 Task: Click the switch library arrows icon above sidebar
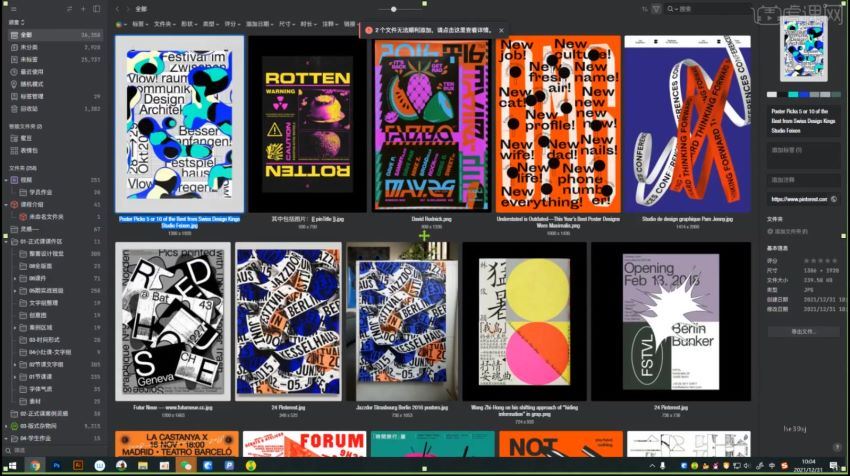[69, 9]
